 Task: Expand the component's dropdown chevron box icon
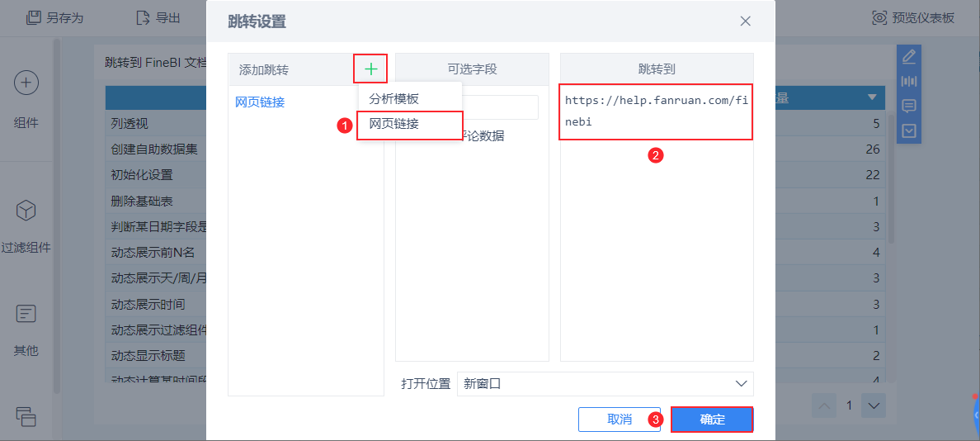909,130
